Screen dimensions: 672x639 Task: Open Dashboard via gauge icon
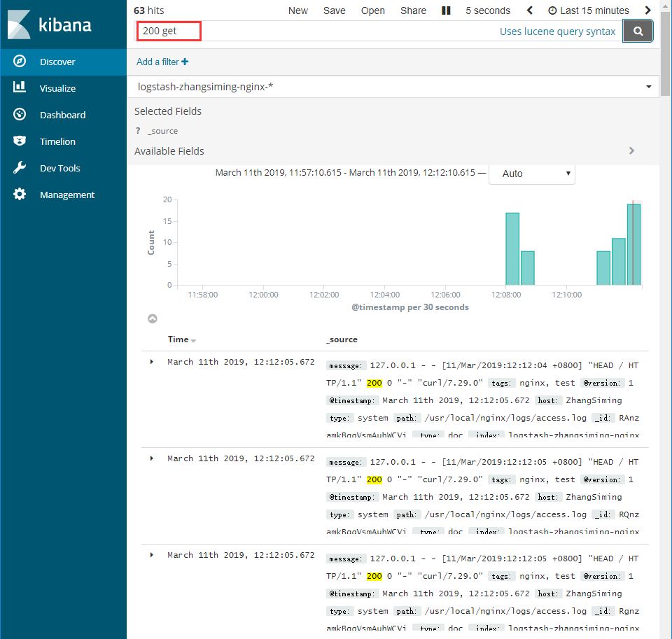pos(20,115)
